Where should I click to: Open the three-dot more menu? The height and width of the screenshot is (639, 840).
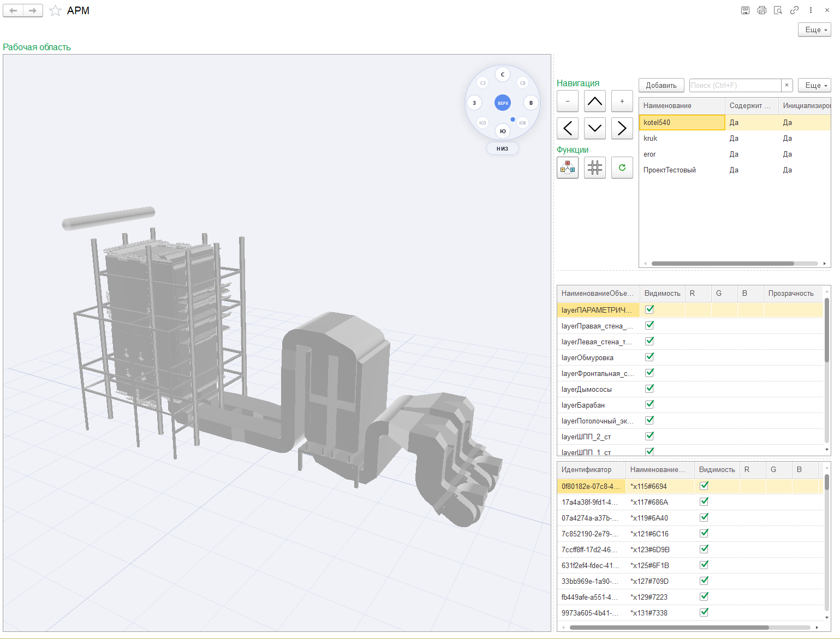tap(811, 10)
